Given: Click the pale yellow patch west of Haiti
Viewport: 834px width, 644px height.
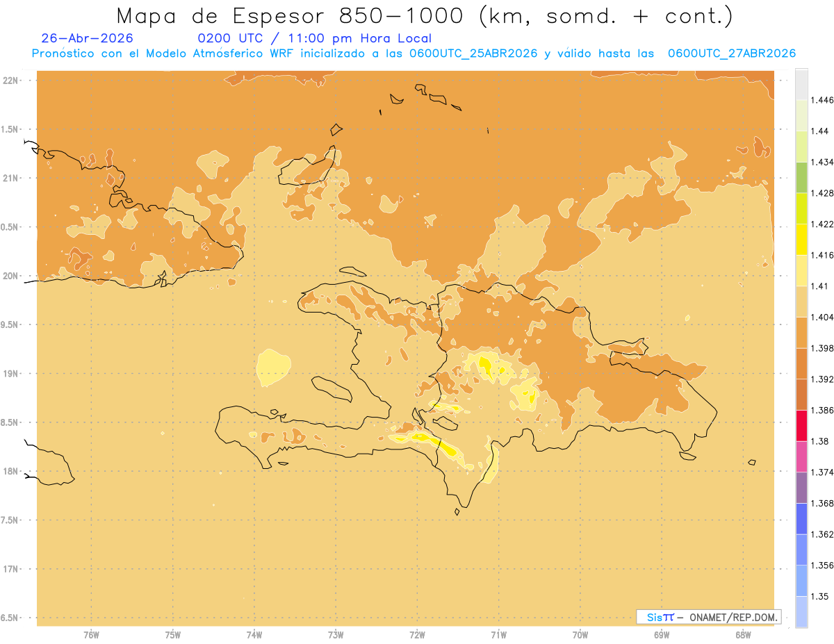Looking at the screenshot, I should pyautogui.click(x=273, y=367).
